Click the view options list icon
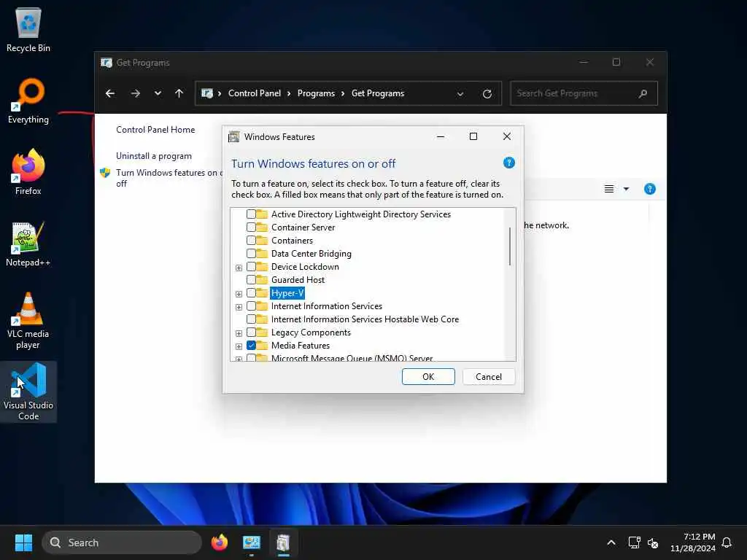This screenshot has height=560, width=747. pos(609,189)
